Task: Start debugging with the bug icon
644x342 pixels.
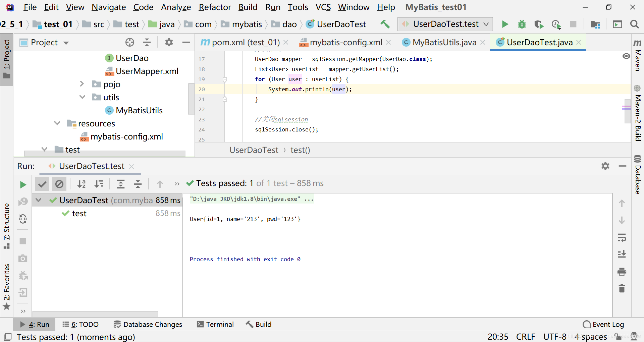Action: pyautogui.click(x=522, y=24)
